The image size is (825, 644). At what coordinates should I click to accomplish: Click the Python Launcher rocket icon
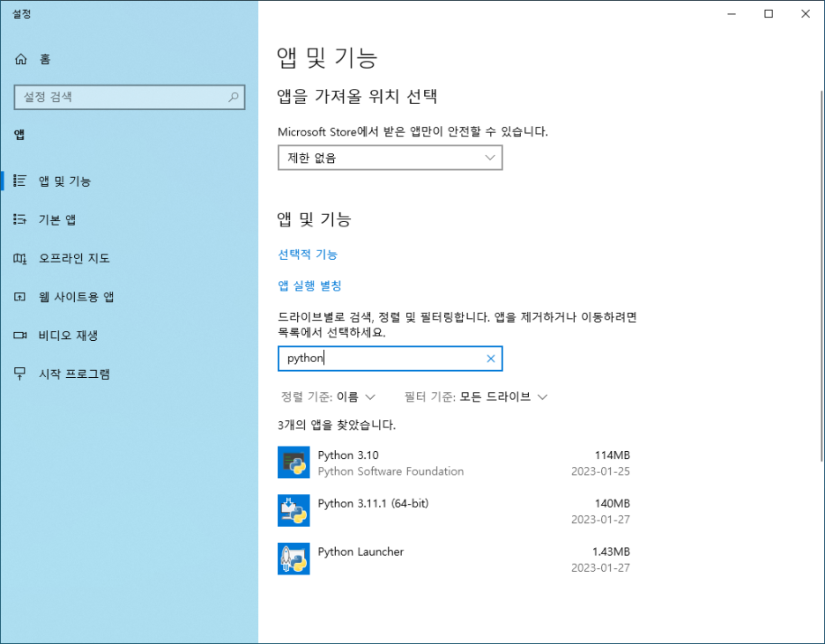[294, 559]
